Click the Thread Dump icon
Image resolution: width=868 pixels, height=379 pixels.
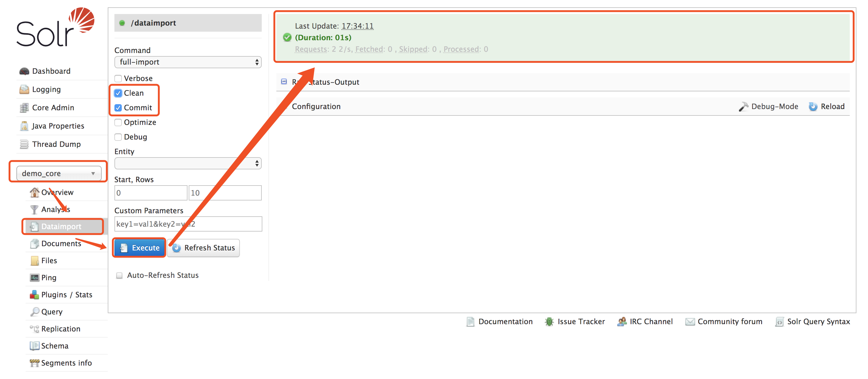click(x=24, y=144)
